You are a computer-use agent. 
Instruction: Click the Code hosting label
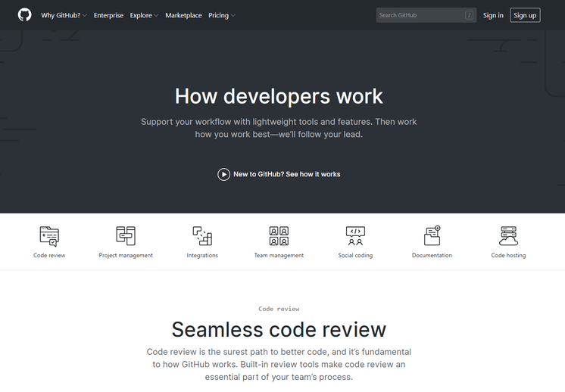click(x=508, y=255)
